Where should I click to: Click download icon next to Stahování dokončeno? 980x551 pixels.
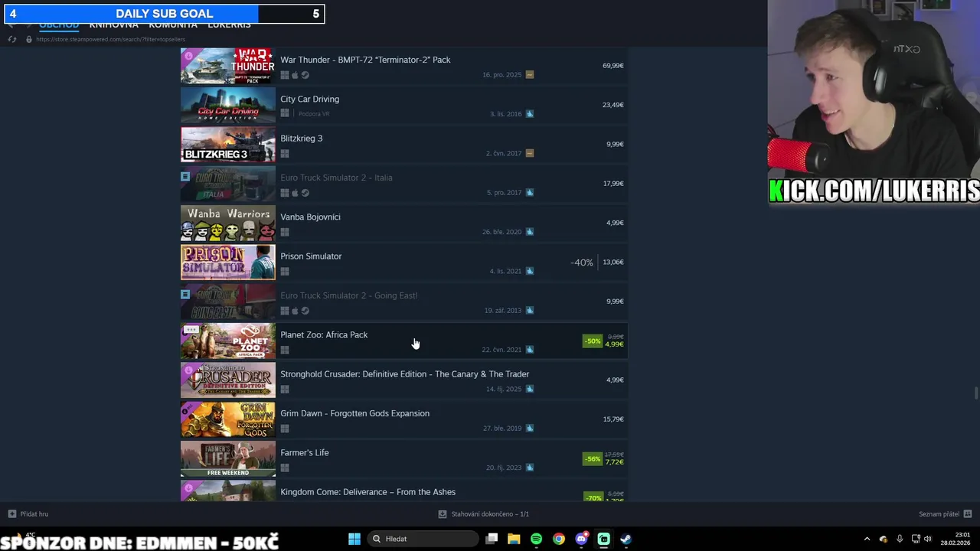click(443, 514)
